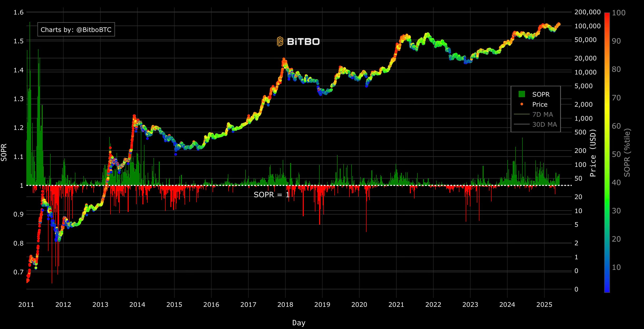This screenshot has width=644, height=329.
Task: Click the Charts by @BitboBTC box
Action: [x=76, y=30]
